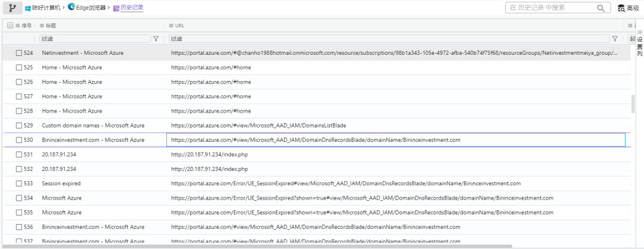The width and height of the screenshot is (644, 249).
Task: Select title '20.187.91.234' in row 531
Action: pyautogui.click(x=59, y=155)
